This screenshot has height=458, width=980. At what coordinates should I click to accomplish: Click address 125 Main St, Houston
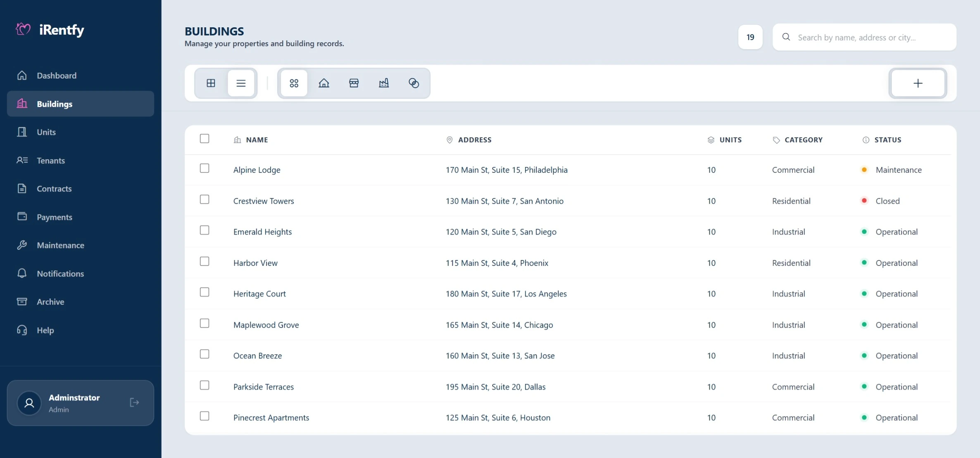tap(498, 417)
